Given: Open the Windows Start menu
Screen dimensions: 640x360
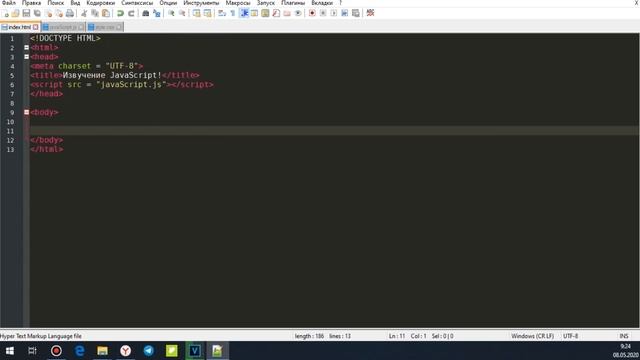Looking at the screenshot, I should 9,351.
